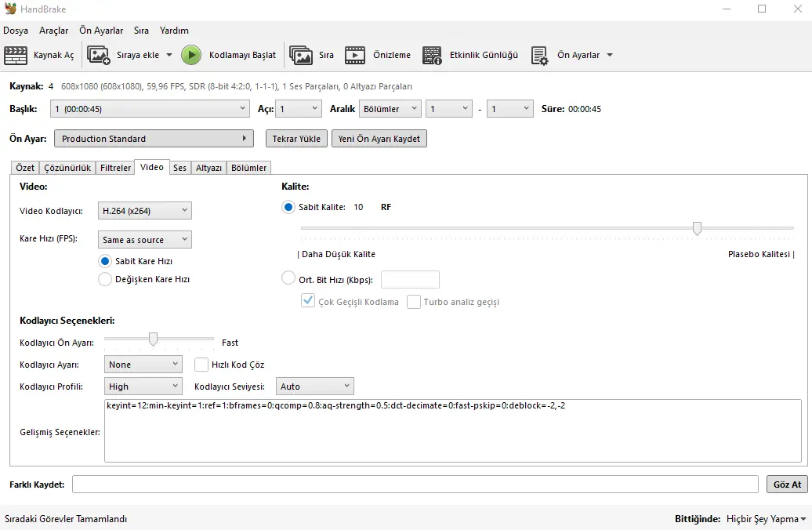The height and width of the screenshot is (530, 812).
Task: Click the Kaynak Aç clapperboard icon
Action: (x=16, y=55)
